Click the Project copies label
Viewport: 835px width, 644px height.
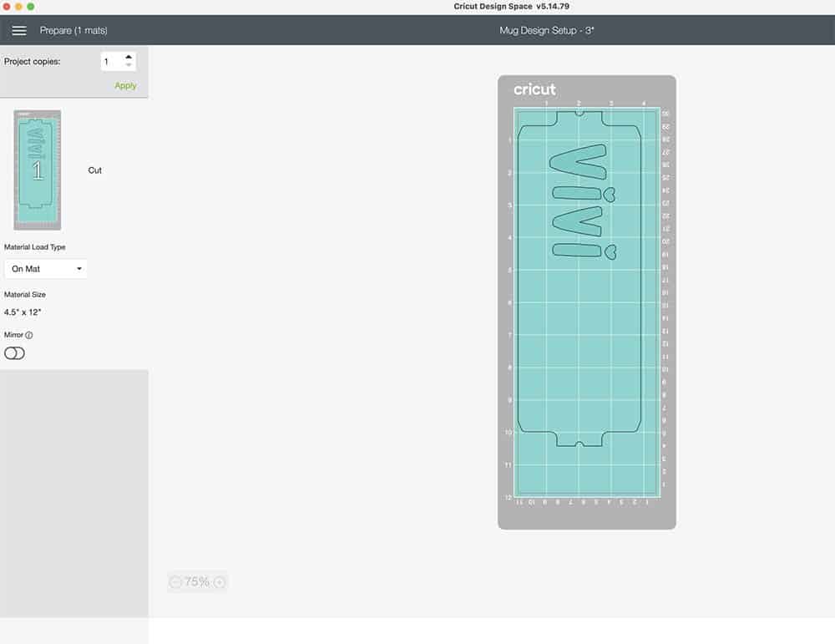(x=32, y=61)
